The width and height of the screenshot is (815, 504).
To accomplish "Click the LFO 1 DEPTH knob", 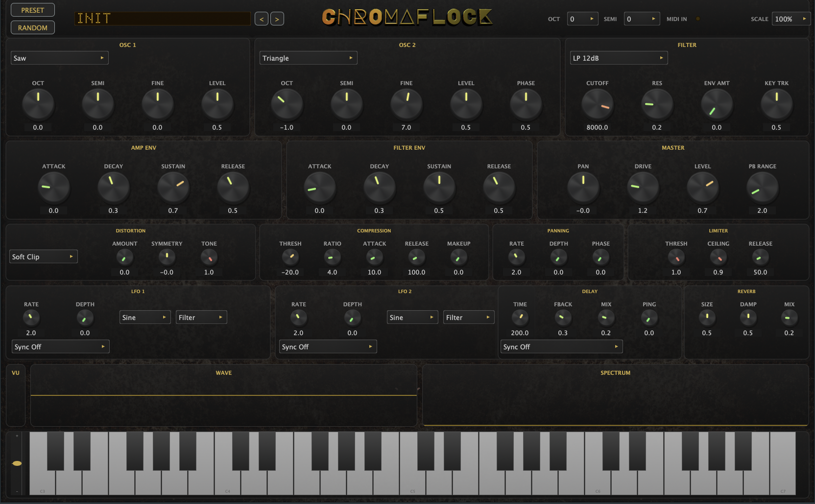I will [85, 318].
